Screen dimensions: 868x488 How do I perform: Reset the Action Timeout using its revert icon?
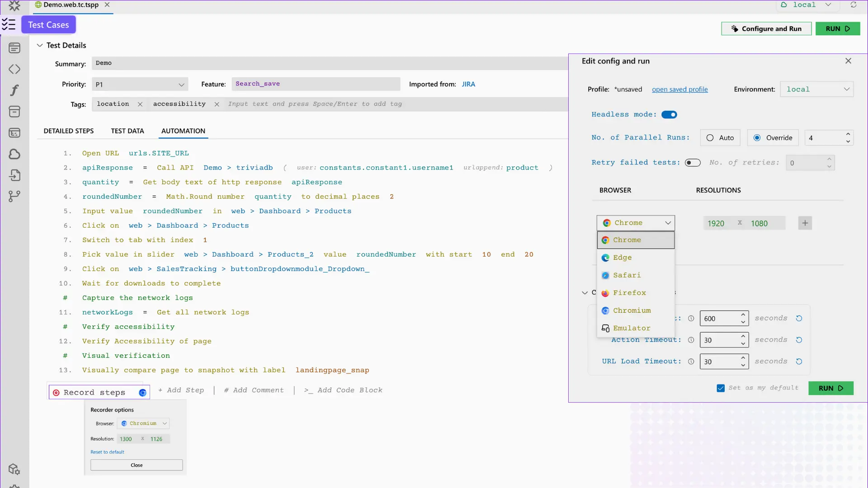click(x=799, y=340)
